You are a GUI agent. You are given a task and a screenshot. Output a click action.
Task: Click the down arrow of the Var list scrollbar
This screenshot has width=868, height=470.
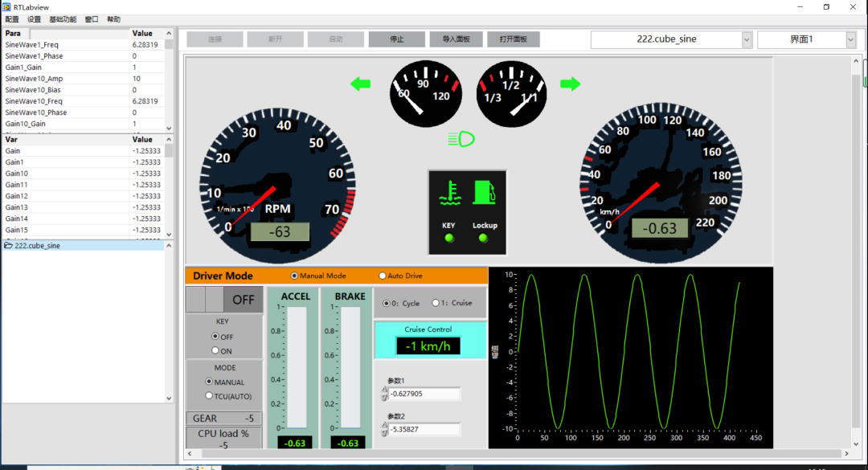(x=169, y=234)
